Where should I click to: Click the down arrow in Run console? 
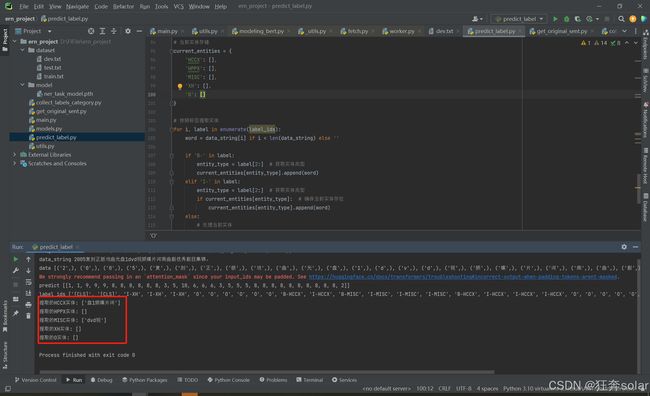pyautogui.click(x=28, y=270)
